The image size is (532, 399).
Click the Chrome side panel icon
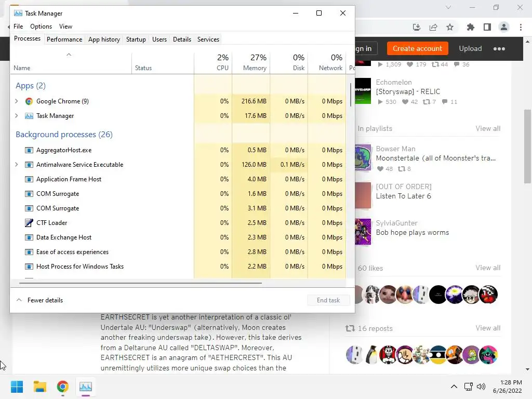click(487, 27)
